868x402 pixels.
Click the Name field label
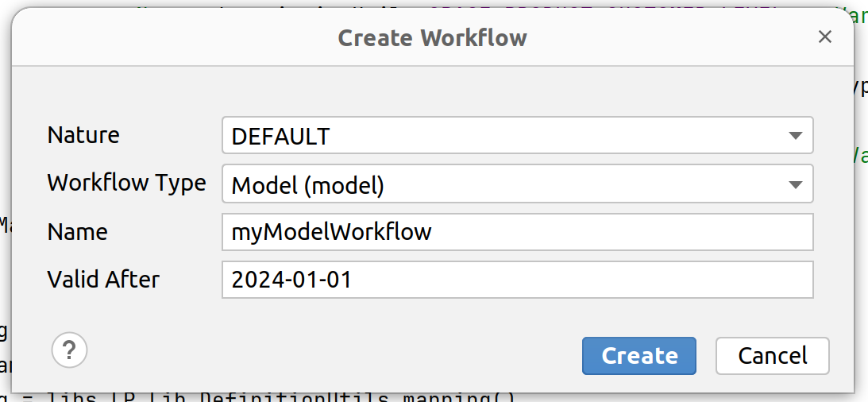coord(77,232)
